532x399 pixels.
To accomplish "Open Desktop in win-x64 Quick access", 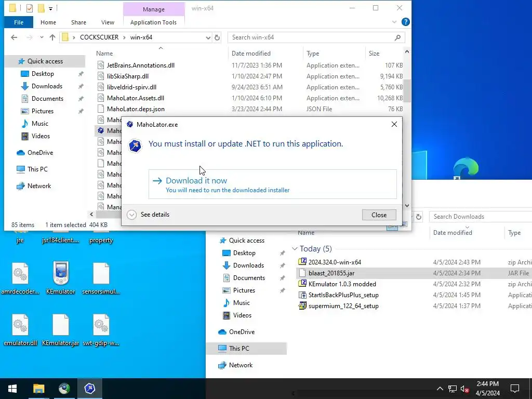I will click(43, 74).
